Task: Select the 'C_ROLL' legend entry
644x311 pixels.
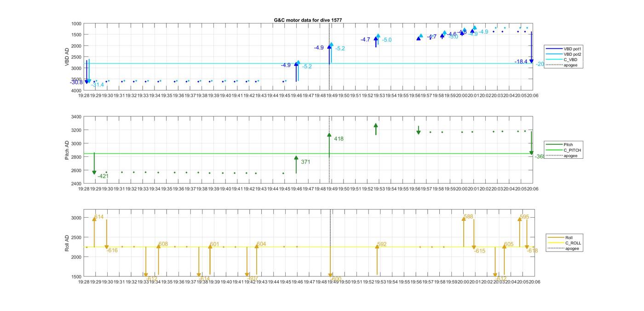Action: coord(564,243)
